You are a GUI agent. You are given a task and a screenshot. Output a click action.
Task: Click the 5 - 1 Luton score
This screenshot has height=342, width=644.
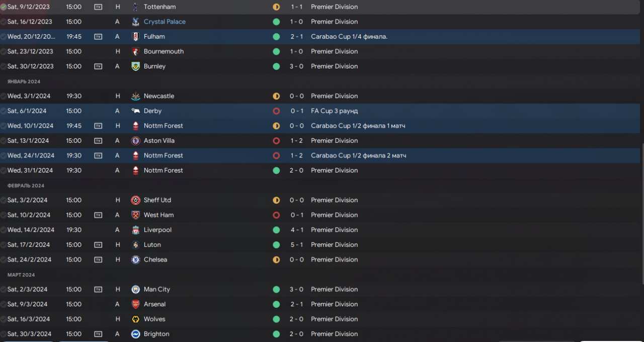click(296, 245)
